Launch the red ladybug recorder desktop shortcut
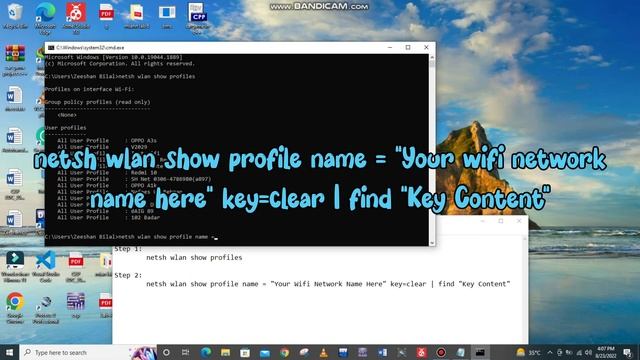 tap(76, 17)
